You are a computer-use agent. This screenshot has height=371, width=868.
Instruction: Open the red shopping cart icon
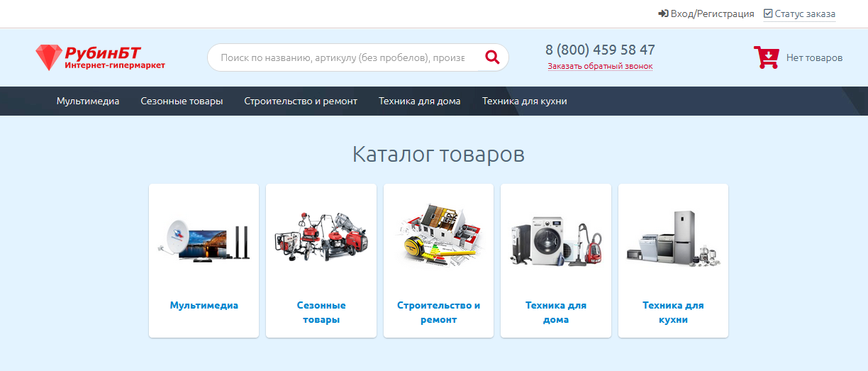coord(766,57)
